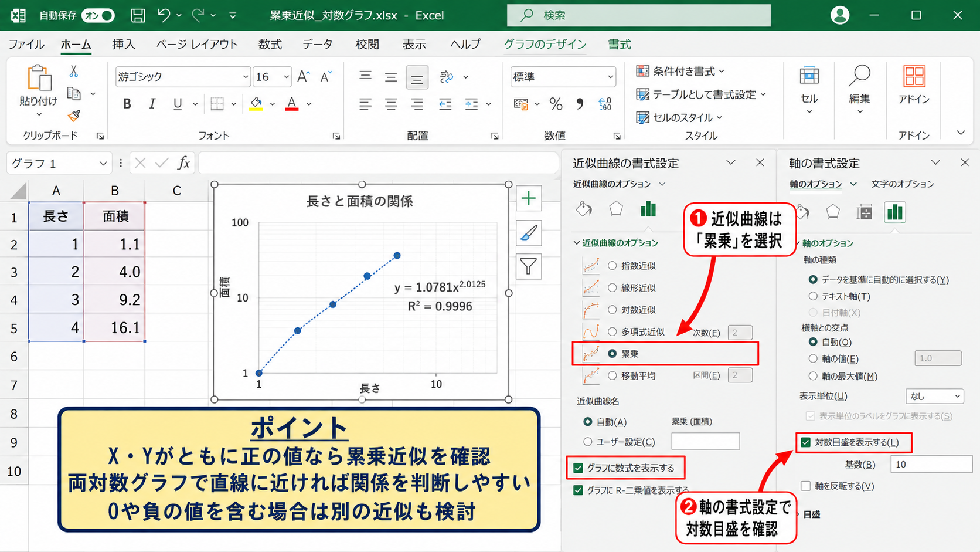980x552 pixels.
Task: Select axis options bar chart icon
Action: coord(895,212)
